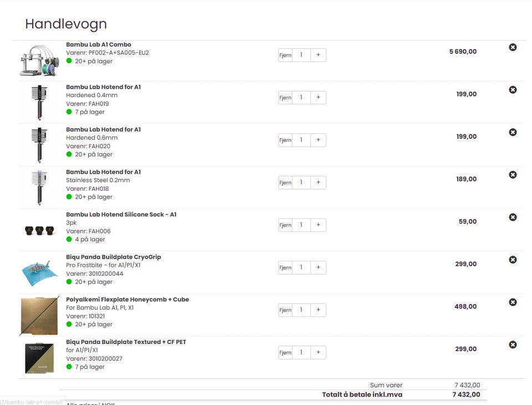Increase Bambu Lab A1 Combo quantity

318,55
